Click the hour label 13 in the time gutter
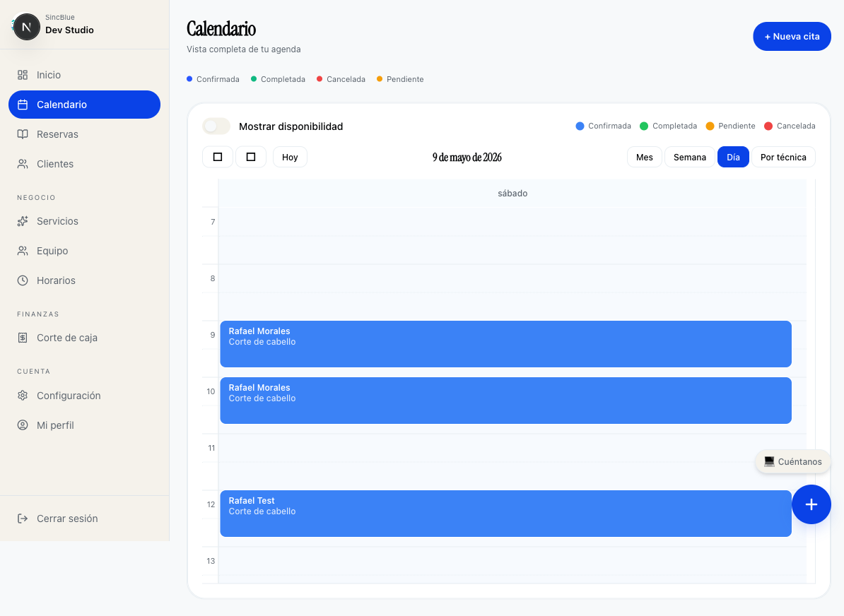Viewport: 844px width, 616px height. click(x=211, y=561)
